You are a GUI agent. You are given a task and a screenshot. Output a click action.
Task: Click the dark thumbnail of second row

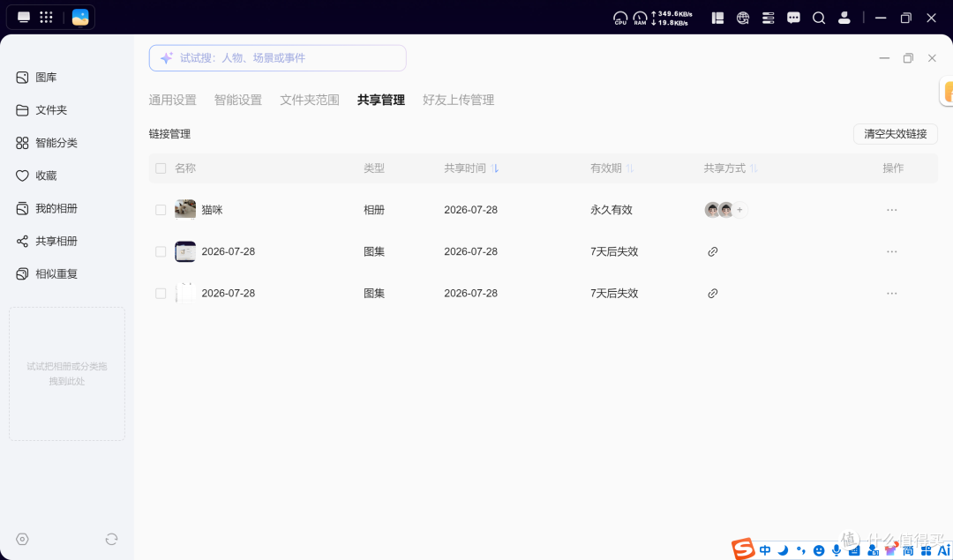[x=185, y=251]
